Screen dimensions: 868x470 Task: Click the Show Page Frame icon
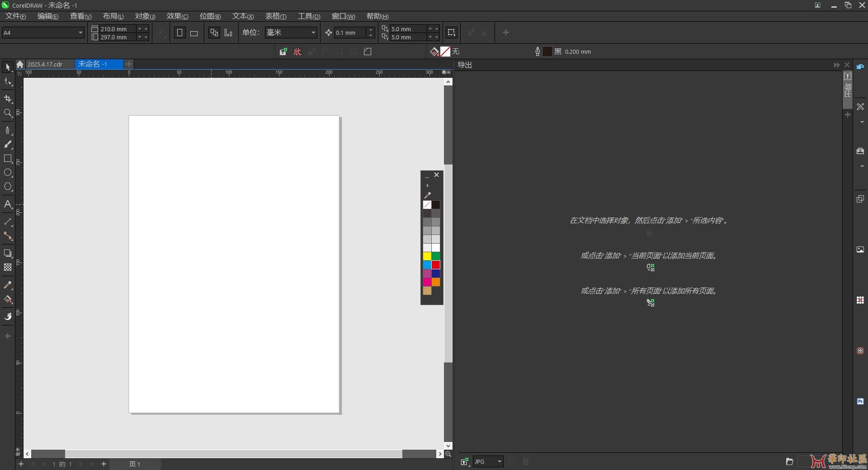[x=451, y=33]
